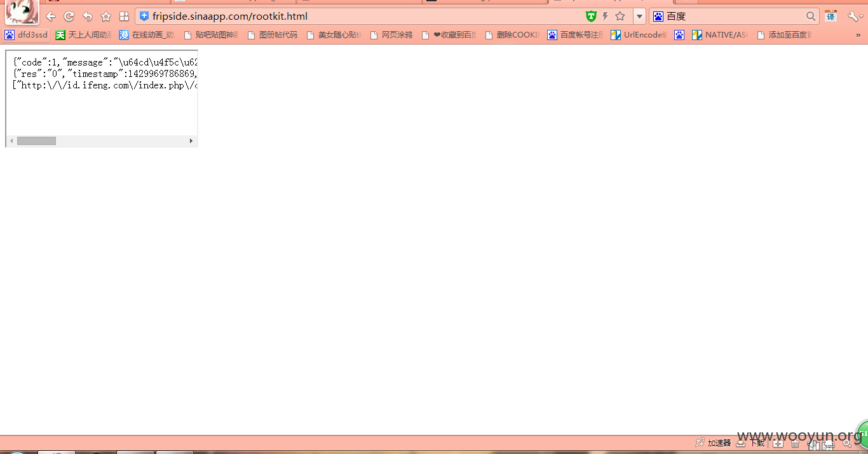Click the trash bin cleanup icon
The image size is (868, 454).
[795, 443]
